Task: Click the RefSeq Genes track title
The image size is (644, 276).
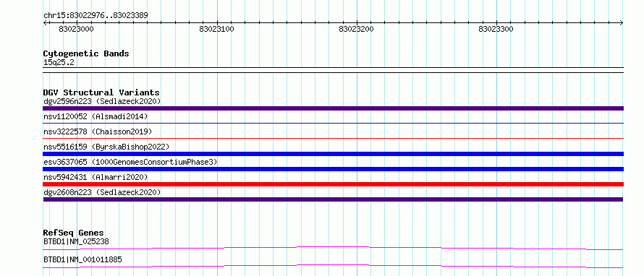Action: [74, 233]
